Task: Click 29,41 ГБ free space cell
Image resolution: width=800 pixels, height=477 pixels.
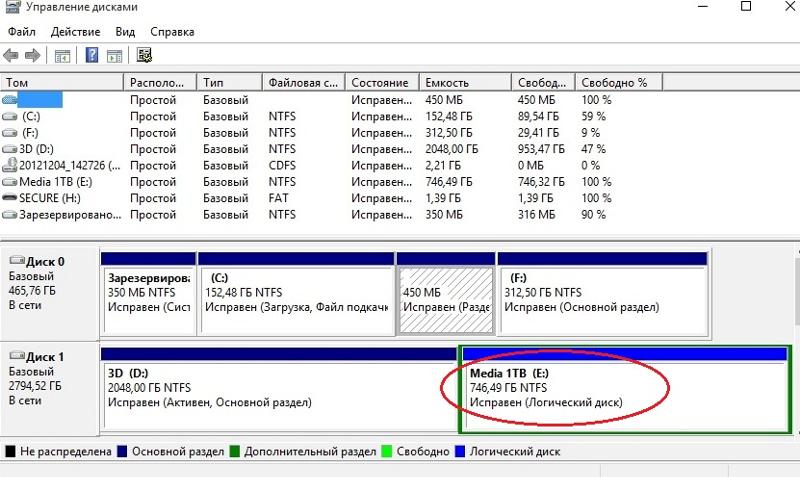Action: (x=538, y=133)
